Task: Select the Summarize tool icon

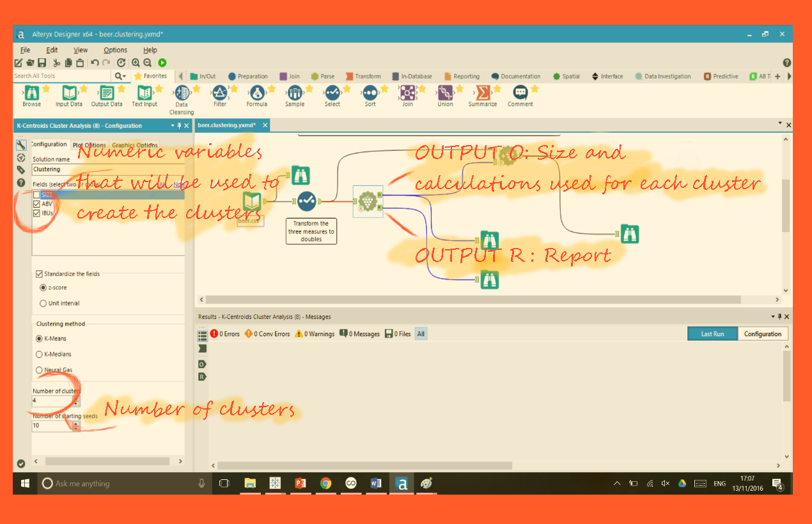Action: click(x=482, y=93)
